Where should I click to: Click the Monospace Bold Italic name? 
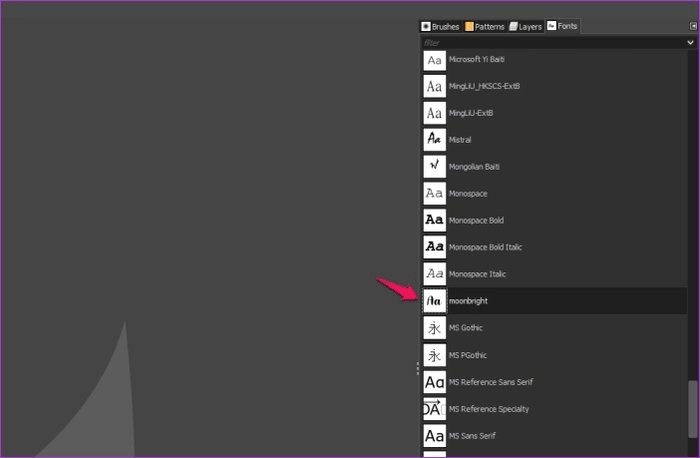[x=485, y=247]
